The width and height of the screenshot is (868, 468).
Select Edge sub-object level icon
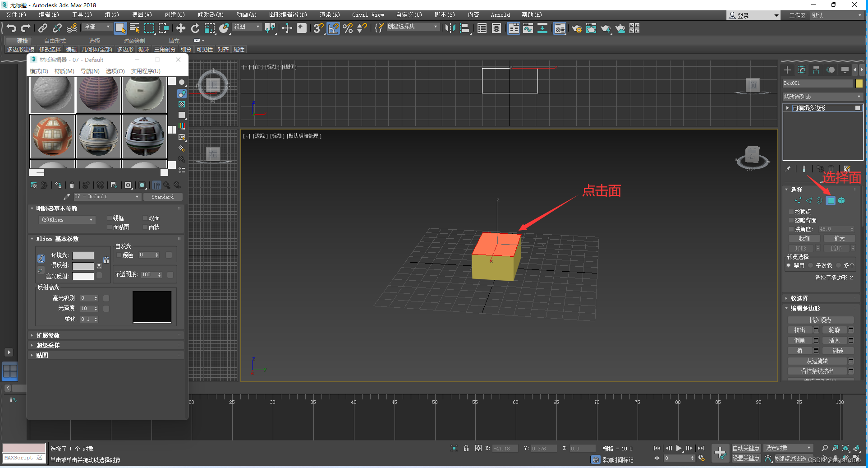click(809, 200)
